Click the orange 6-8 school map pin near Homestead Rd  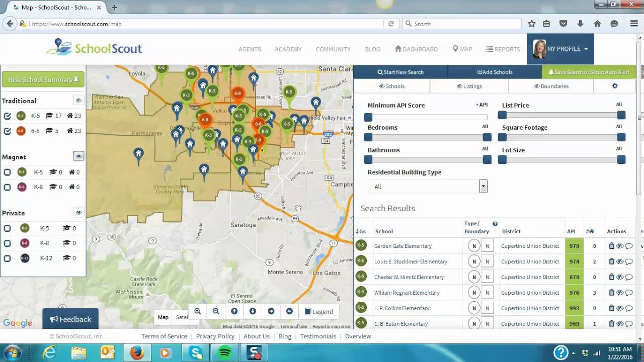point(237,94)
